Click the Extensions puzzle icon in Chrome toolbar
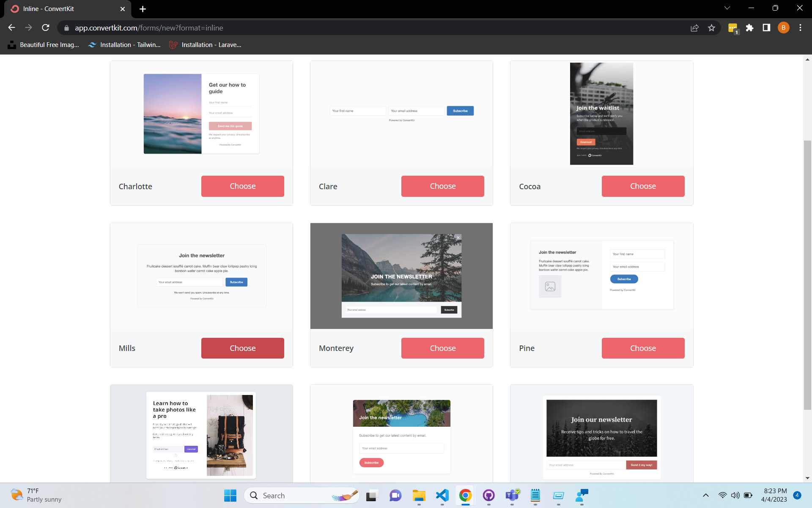 click(x=750, y=28)
